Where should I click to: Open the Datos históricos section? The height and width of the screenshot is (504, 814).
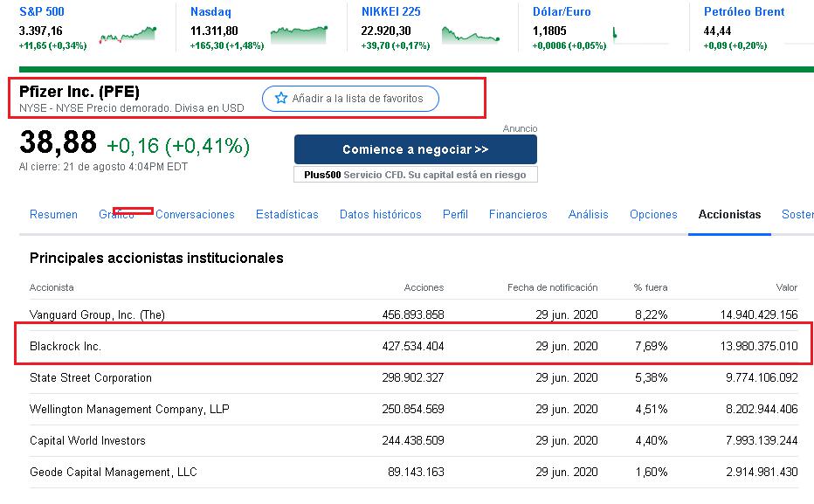tap(381, 214)
